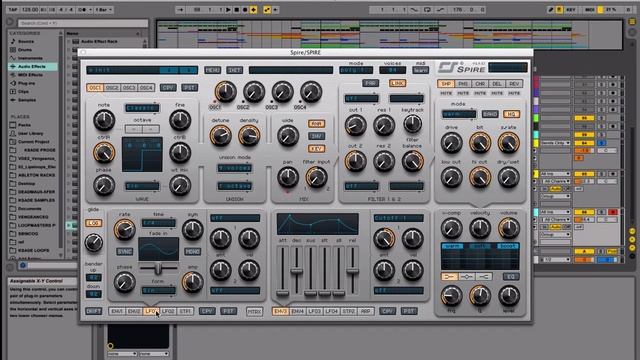
Task: Open User Library in browser places
Action: [x=30, y=133]
